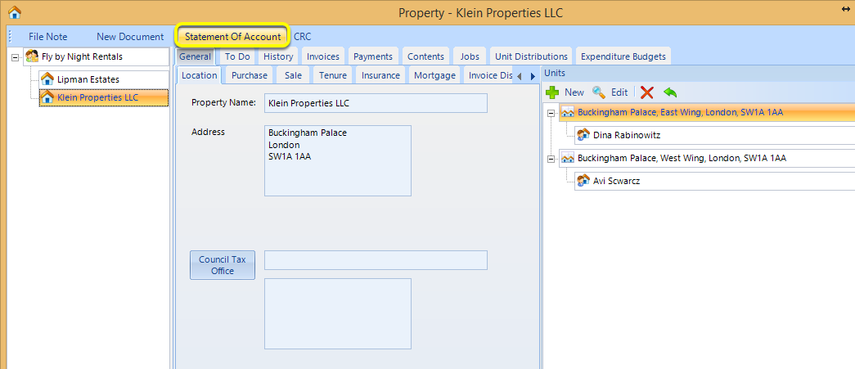The width and height of the screenshot is (855, 369).
Task: Open the Payments tab
Action: (373, 56)
